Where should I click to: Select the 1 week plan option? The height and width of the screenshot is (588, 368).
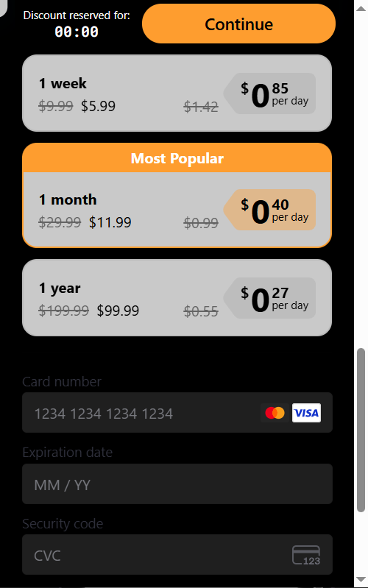pyautogui.click(x=177, y=93)
